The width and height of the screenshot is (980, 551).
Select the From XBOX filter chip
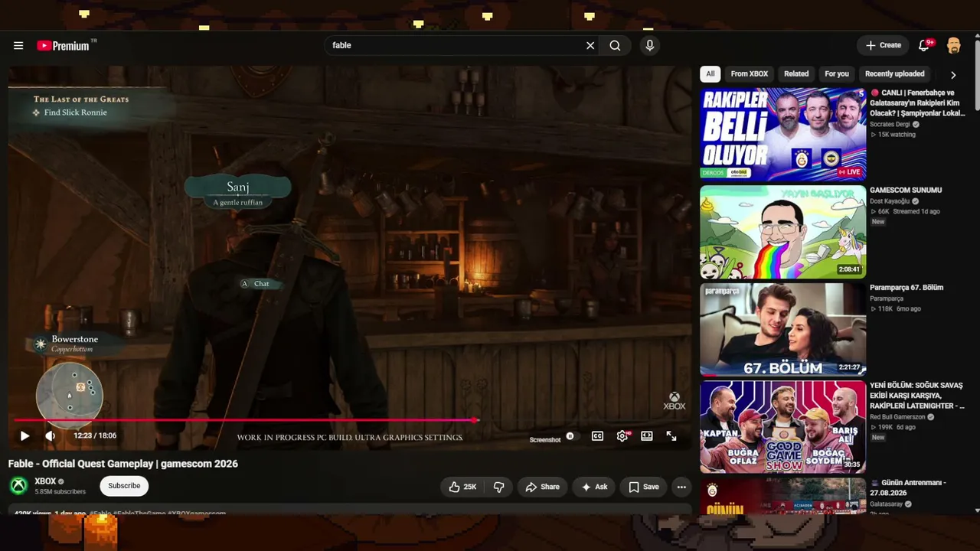750,74
